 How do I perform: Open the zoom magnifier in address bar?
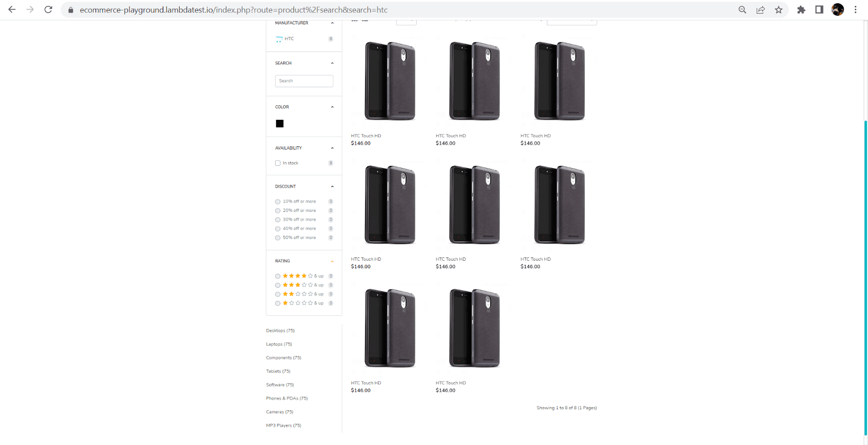point(742,10)
